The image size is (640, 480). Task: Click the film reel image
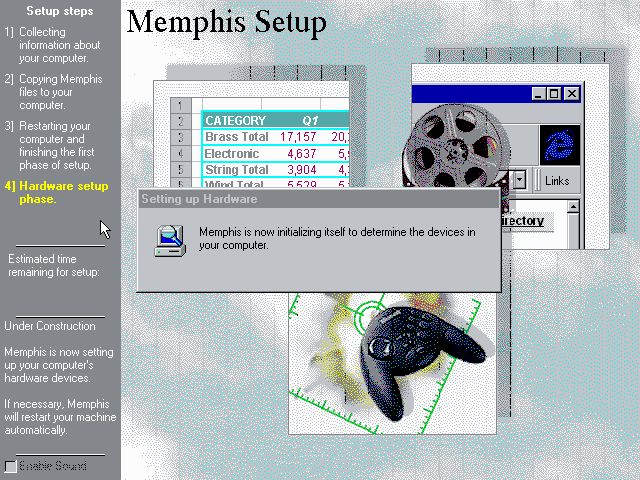(456, 148)
